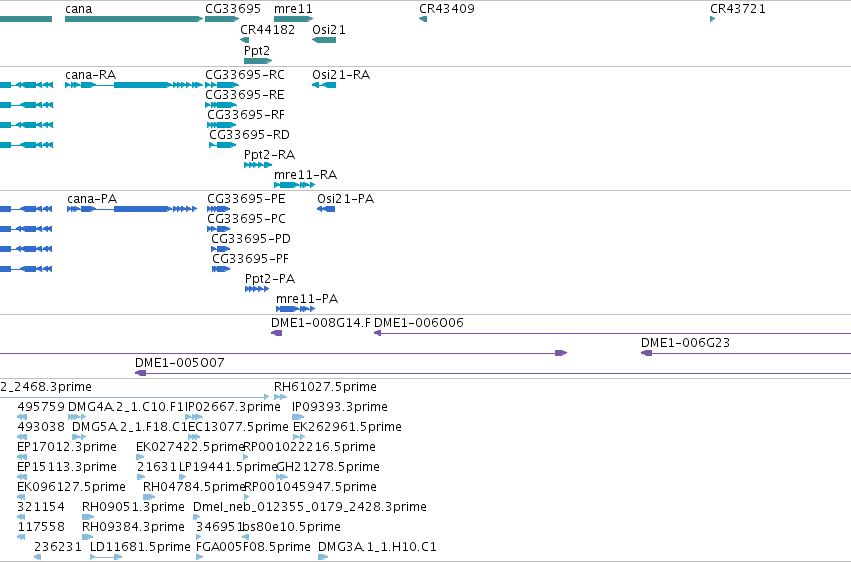Select the Ppt2-PA protein glyph
Viewport: 851px width, 562px height.
coord(257,289)
